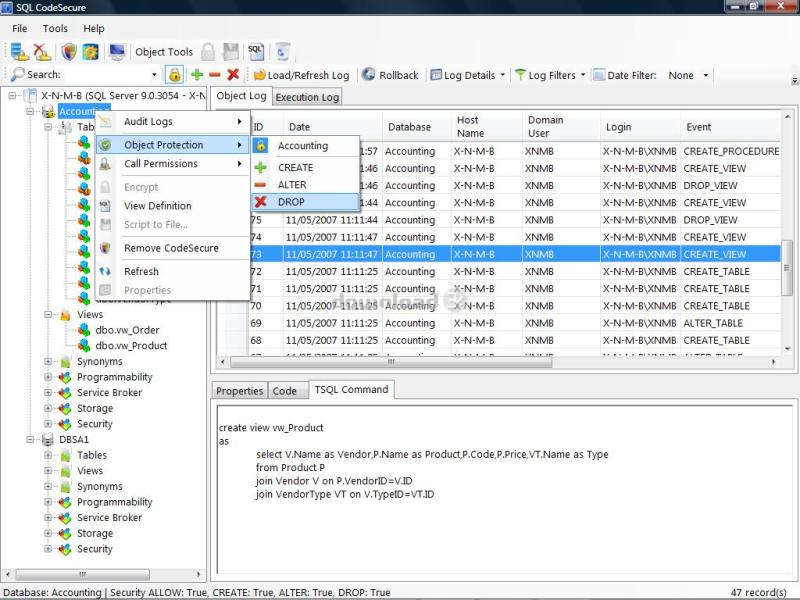Switch to the Object Log tab
The image size is (800, 600).
(x=241, y=96)
